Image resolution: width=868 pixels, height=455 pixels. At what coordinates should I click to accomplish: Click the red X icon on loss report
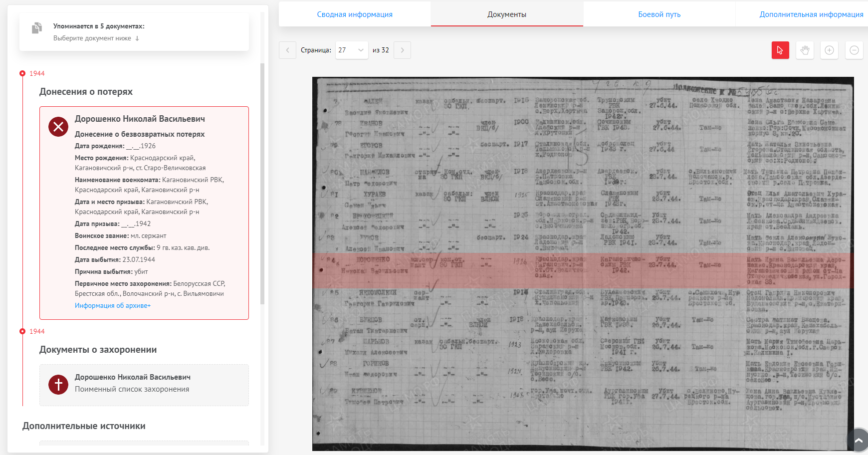(58, 126)
